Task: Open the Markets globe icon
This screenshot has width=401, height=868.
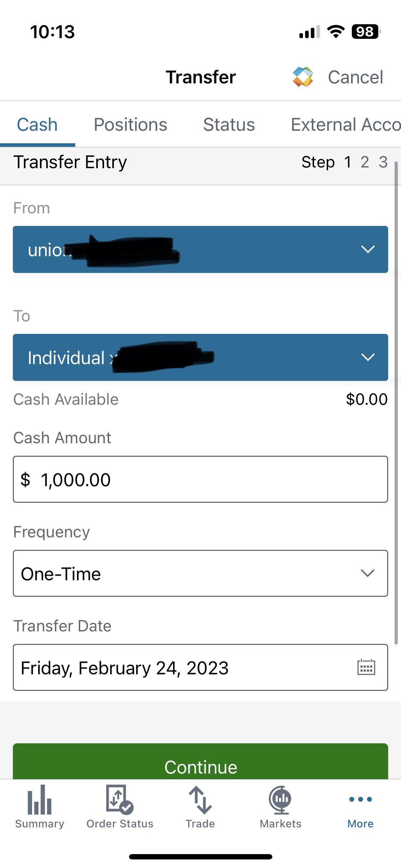Action: pos(281,800)
